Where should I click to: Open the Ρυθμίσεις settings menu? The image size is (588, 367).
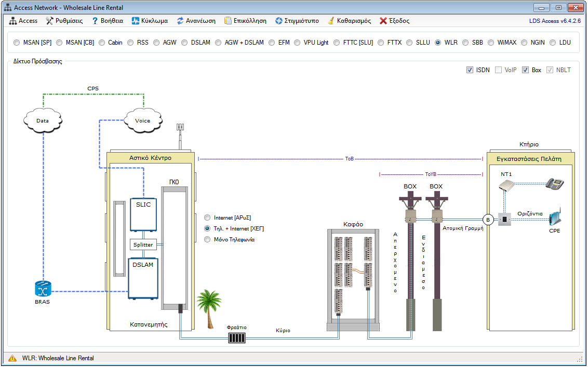(64, 21)
